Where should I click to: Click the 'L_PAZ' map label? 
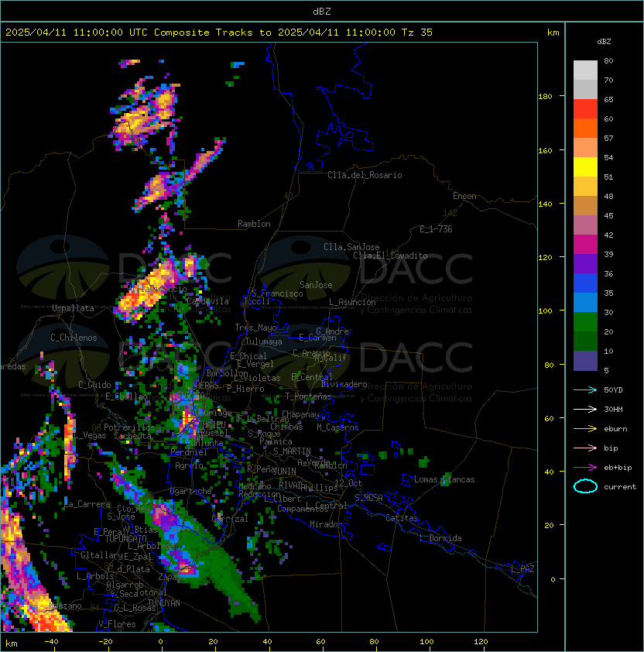522,569
